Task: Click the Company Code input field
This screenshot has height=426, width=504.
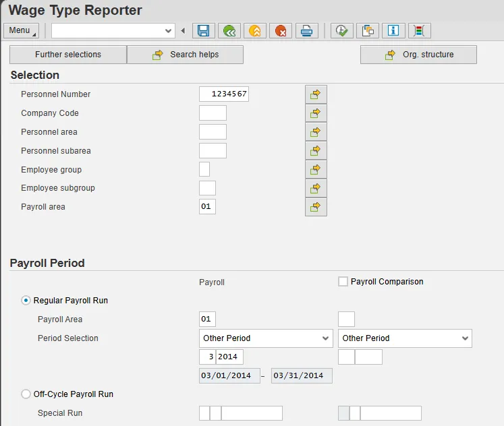Action: [213, 113]
